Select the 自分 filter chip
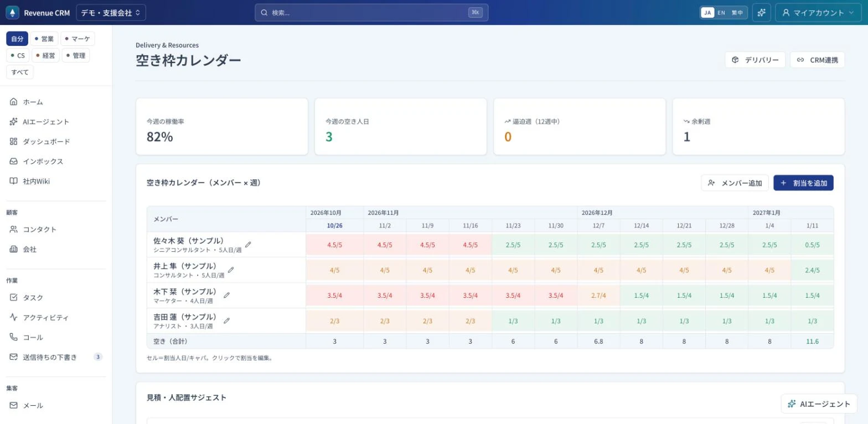Image resolution: width=868 pixels, height=424 pixels. 17,39
